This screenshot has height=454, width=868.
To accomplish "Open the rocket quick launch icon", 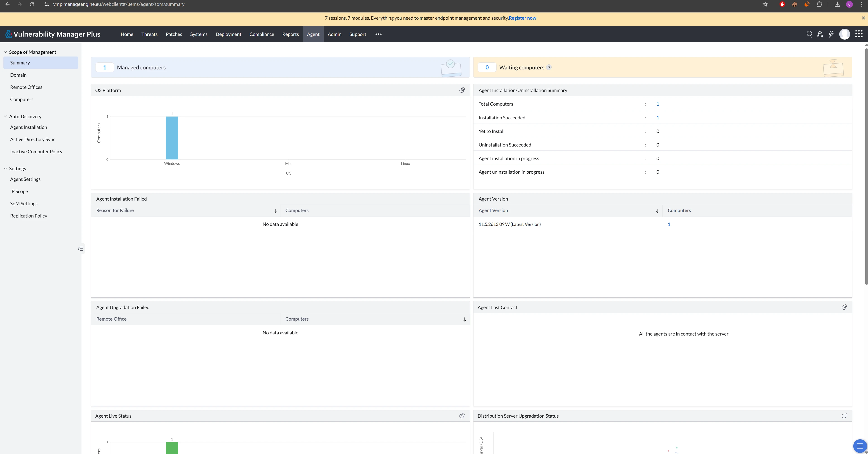I will pos(820,34).
